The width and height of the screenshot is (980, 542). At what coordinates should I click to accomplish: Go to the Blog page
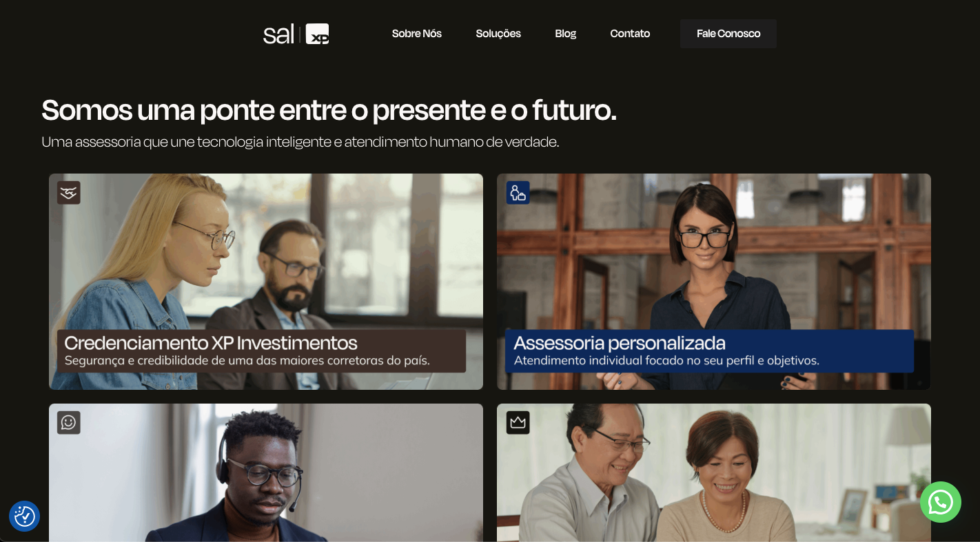(565, 34)
